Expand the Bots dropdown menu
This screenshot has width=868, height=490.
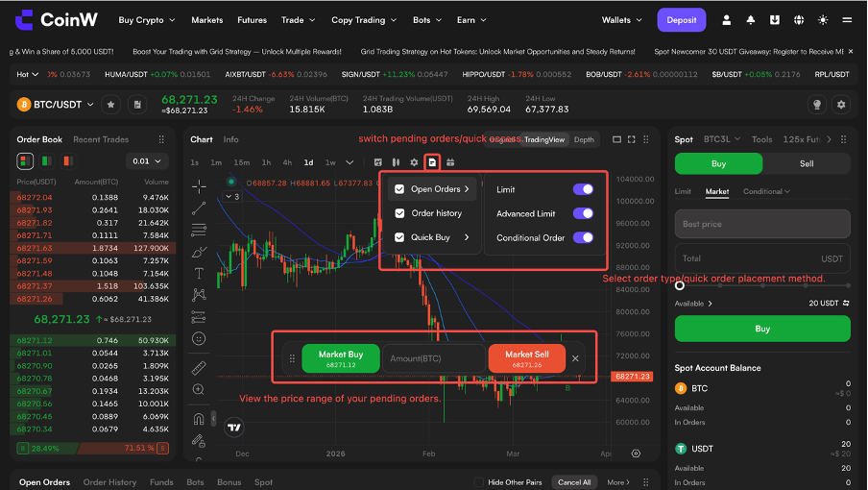(x=427, y=20)
